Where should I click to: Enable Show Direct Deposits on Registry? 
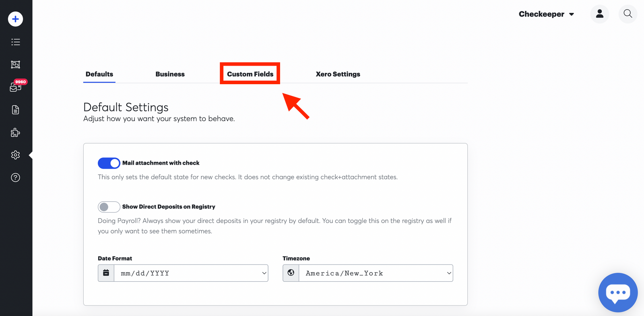(x=109, y=207)
